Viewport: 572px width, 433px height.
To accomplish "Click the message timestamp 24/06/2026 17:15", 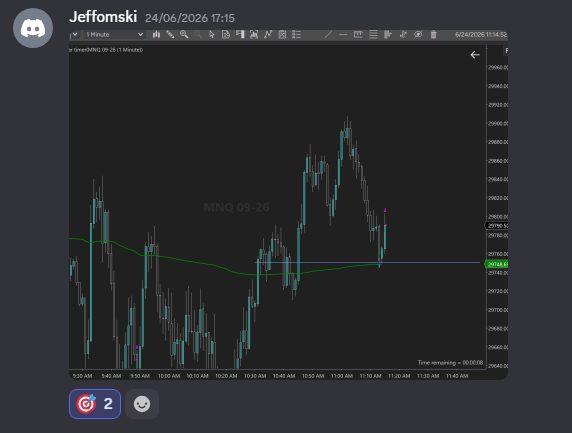I will pos(190,18).
